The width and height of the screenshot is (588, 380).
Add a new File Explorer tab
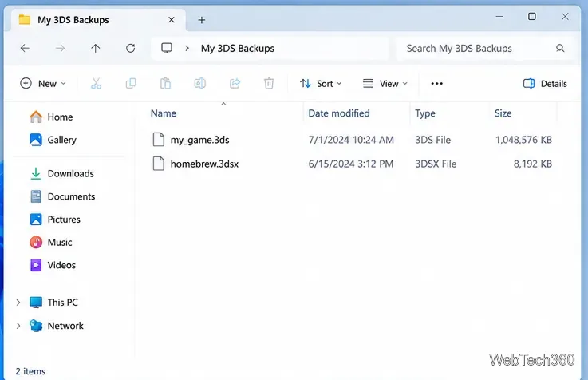pos(201,20)
